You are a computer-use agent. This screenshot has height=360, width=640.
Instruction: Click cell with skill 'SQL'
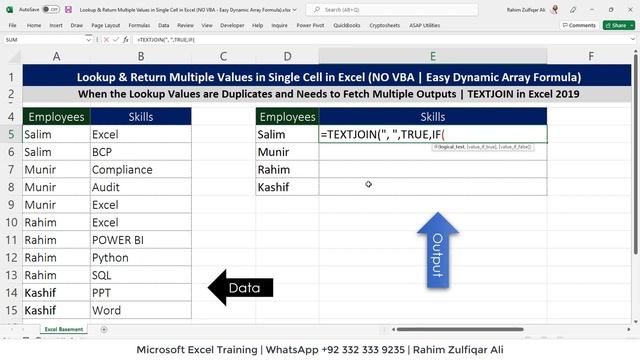[140, 275]
